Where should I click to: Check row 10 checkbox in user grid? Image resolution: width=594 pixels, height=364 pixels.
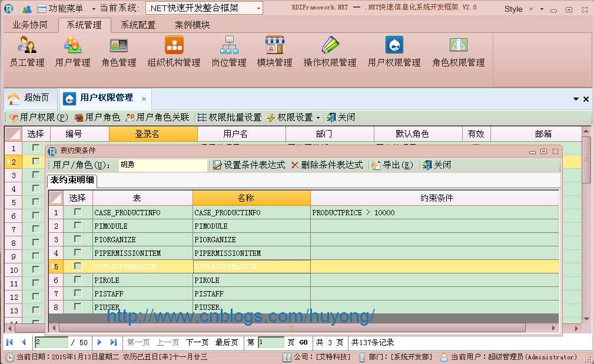35,269
